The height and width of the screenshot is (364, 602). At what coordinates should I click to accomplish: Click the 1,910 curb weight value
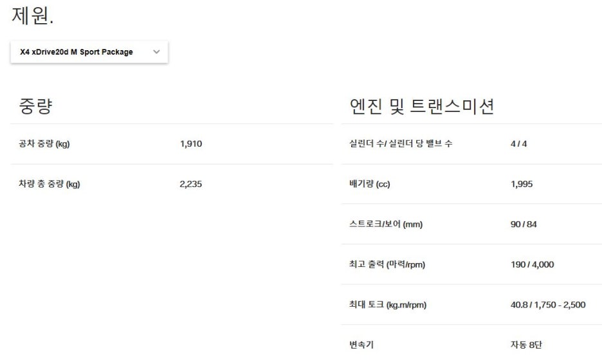191,144
